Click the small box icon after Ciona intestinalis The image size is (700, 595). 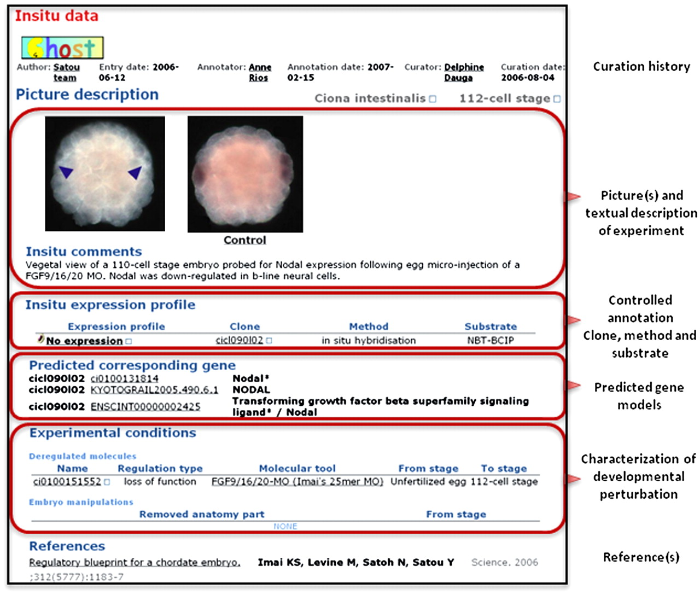click(x=433, y=99)
